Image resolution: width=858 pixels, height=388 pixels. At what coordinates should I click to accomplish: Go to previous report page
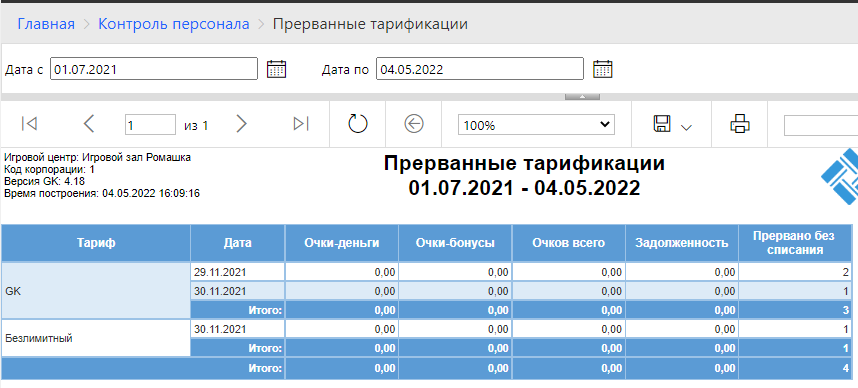click(x=89, y=124)
